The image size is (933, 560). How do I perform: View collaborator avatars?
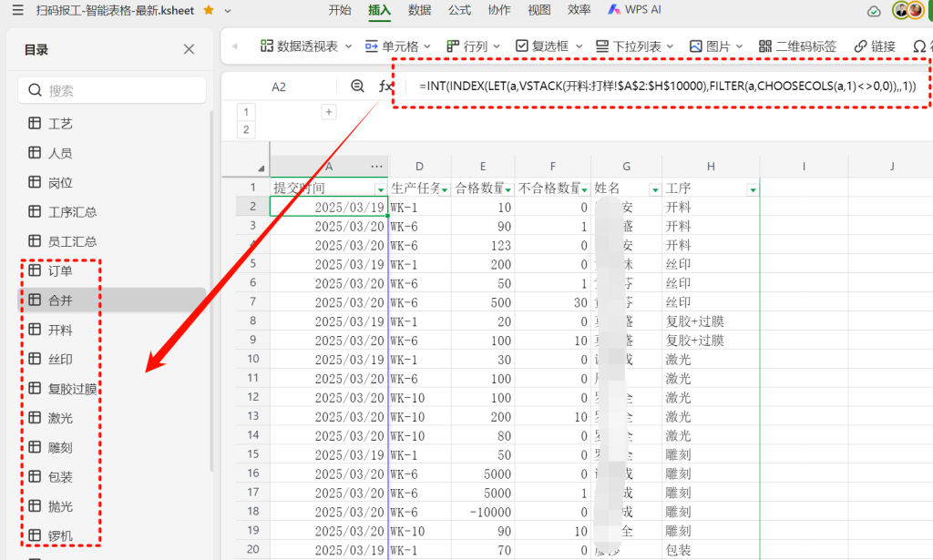pyautogui.click(x=908, y=10)
